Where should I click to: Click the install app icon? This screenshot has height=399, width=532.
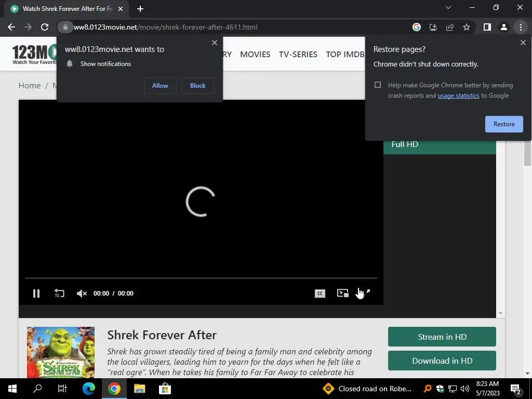433,27
